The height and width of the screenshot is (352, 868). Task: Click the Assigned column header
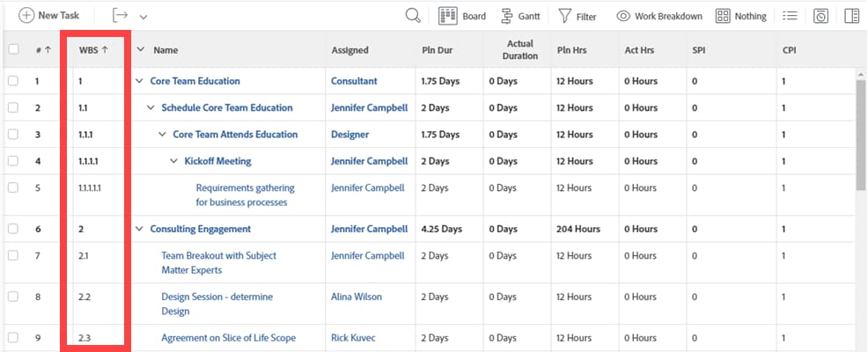coord(349,50)
